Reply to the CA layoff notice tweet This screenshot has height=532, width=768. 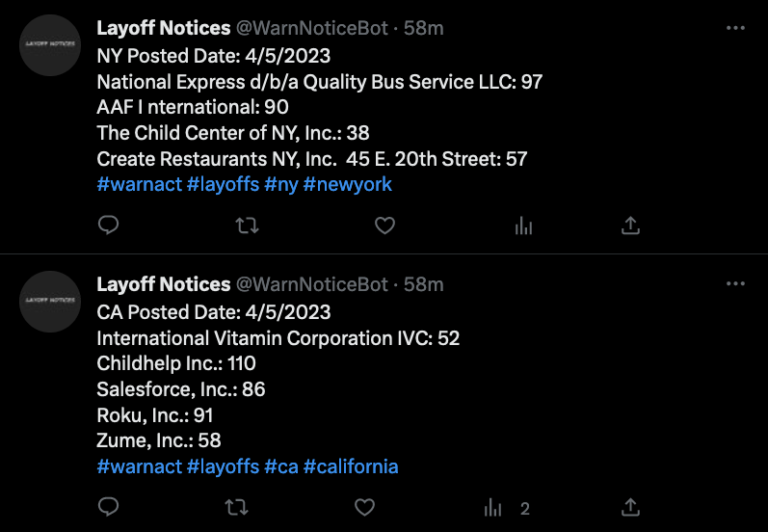click(x=109, y=507)
